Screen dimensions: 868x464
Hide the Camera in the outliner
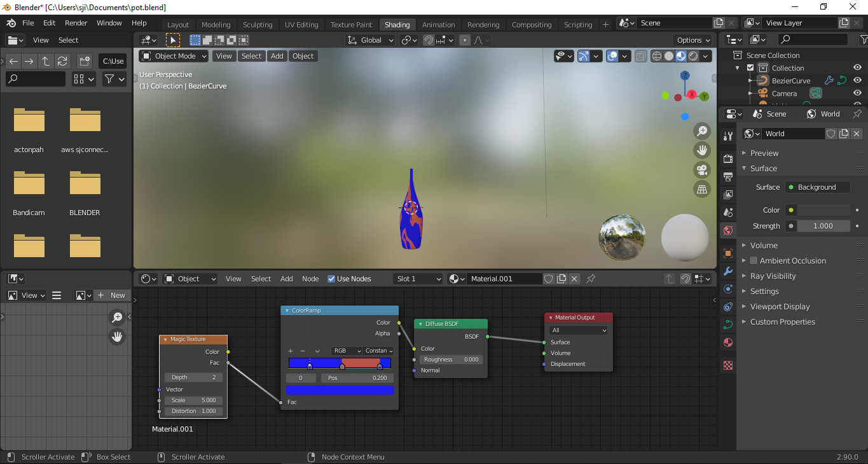pos(857,92)
